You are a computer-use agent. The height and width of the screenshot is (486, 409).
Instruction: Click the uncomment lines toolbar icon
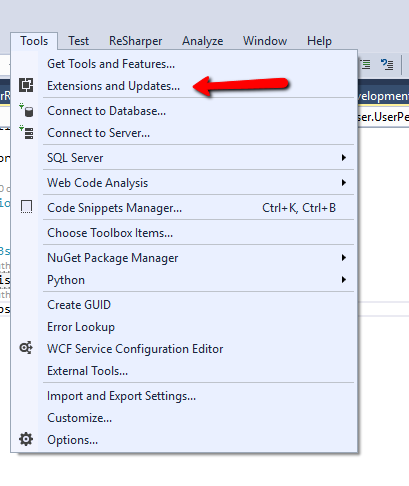[387, 64]
